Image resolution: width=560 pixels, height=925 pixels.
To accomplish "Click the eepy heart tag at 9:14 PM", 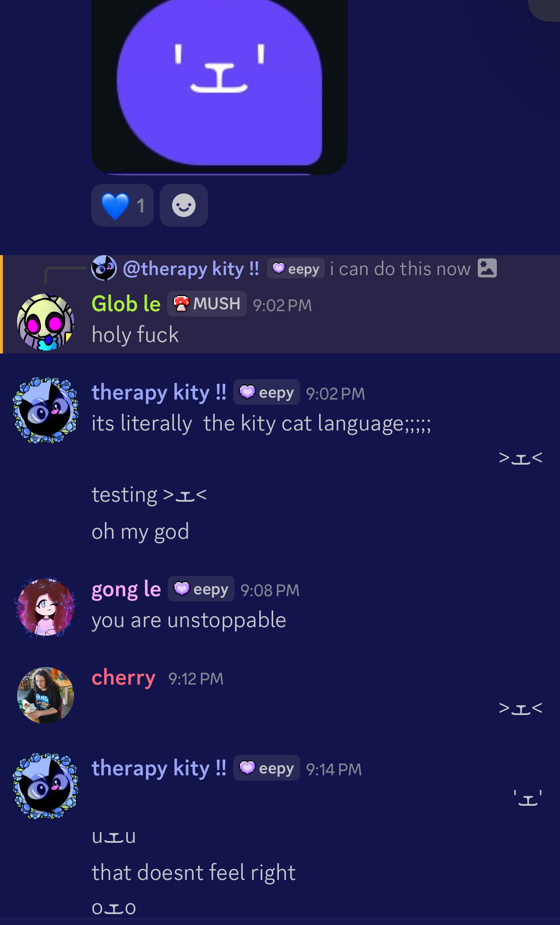I will [x=266, y=768].
